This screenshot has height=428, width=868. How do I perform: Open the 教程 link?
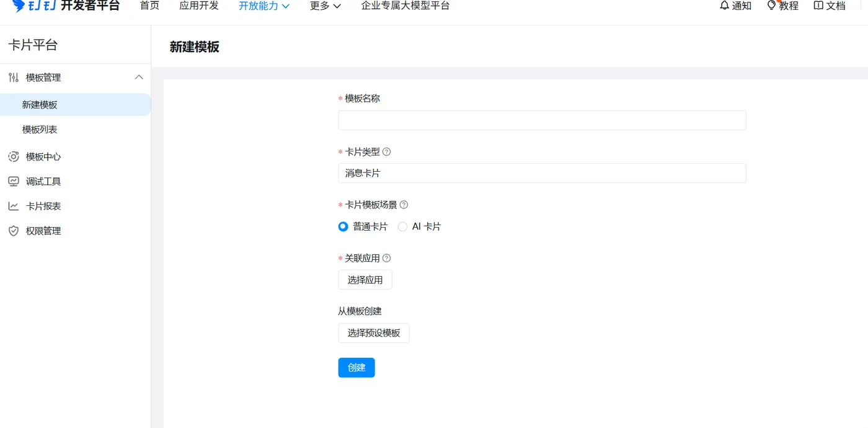coord(789,6)
